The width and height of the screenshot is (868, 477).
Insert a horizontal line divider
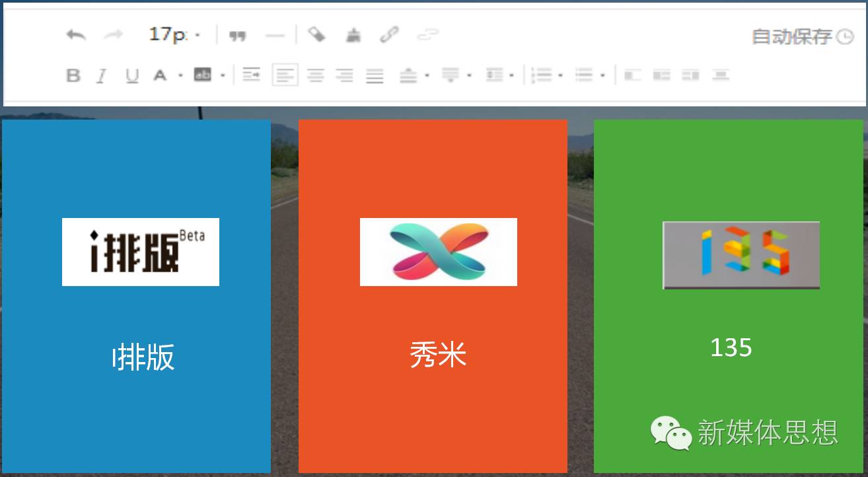tap(276, 35)
